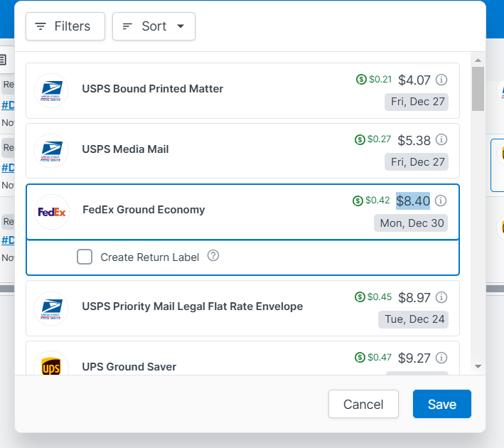Show info for $5.38 rate

pos(441,139)
